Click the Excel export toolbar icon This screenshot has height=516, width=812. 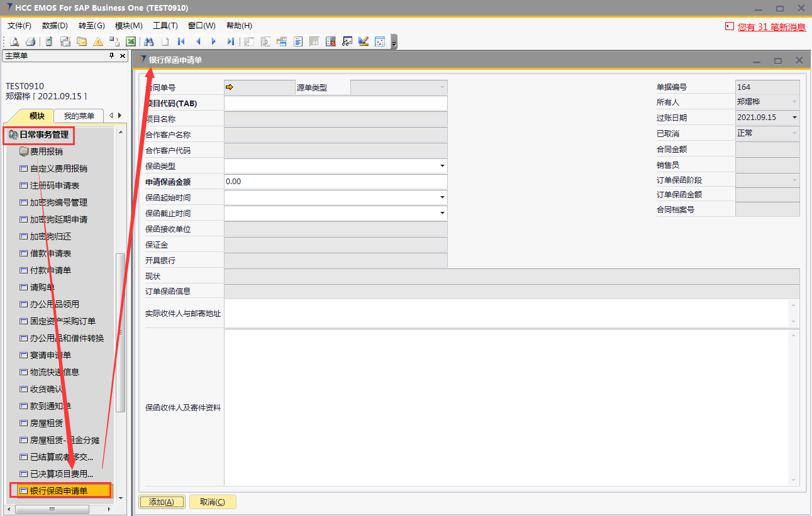point(131,41)
